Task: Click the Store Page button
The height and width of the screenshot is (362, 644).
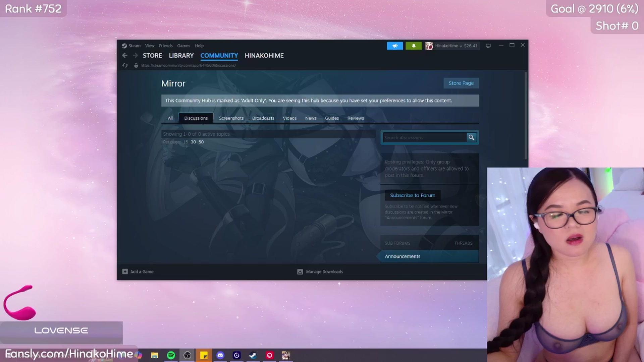Action: pyautogui.click(x=461, y=83)
